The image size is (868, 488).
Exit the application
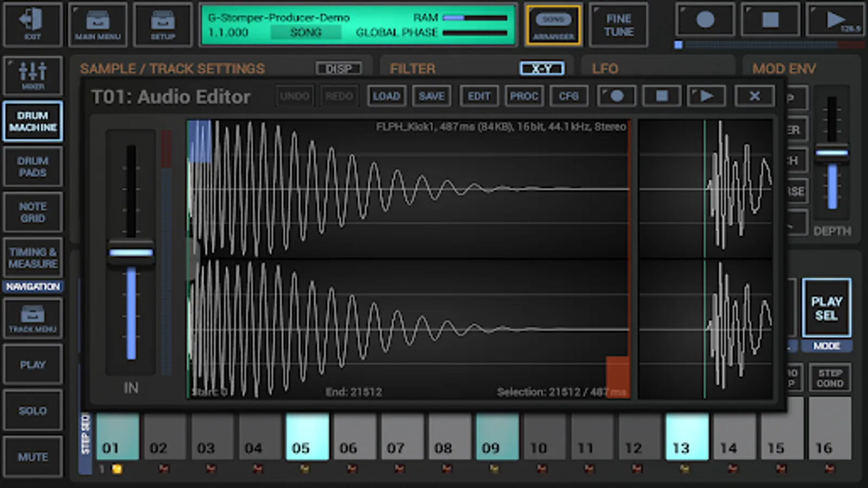[33, 24]
